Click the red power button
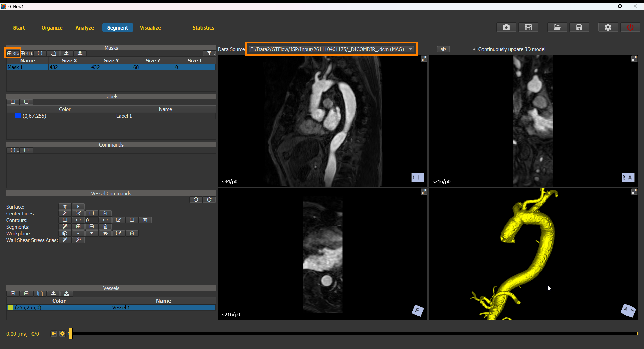This screenshot has width=644, height=349. click(x=630, y=27)
